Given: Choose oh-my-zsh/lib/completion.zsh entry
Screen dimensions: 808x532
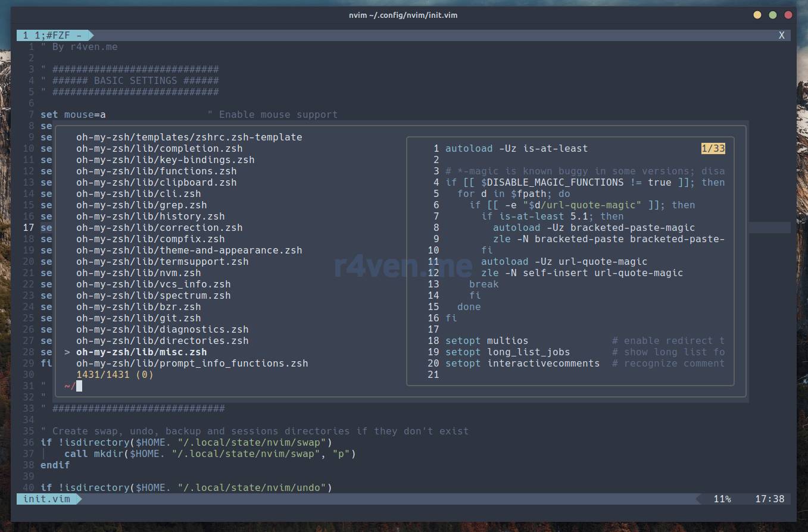Looking at the screenshot, I should pyautogui.click(x=159, y=148).
